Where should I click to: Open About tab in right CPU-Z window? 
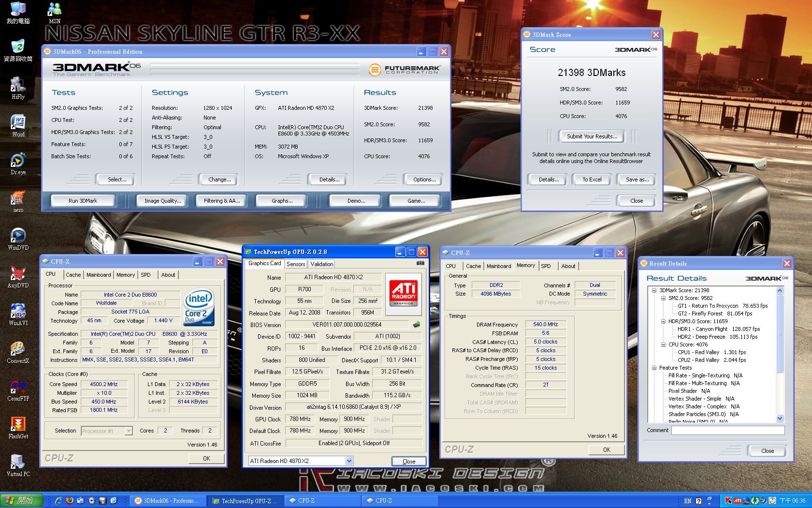(x=568, y=266)
